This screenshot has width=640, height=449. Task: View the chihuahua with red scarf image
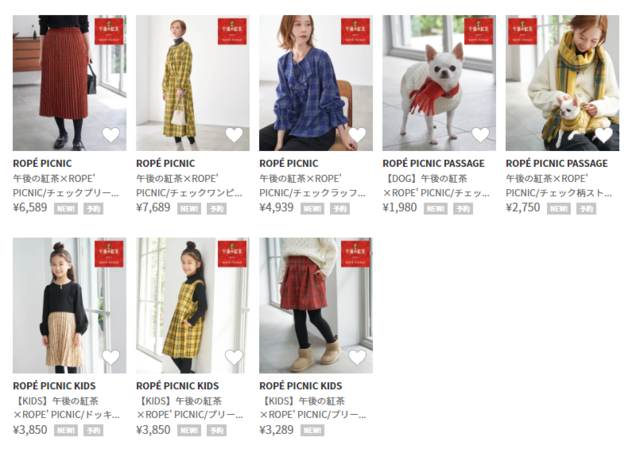coord(439,83)
